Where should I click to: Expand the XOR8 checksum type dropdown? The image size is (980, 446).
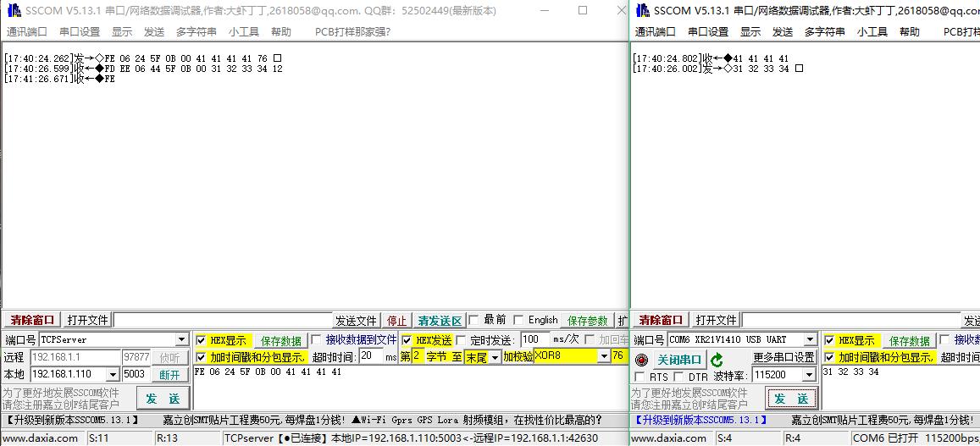(x=603, y=357)
